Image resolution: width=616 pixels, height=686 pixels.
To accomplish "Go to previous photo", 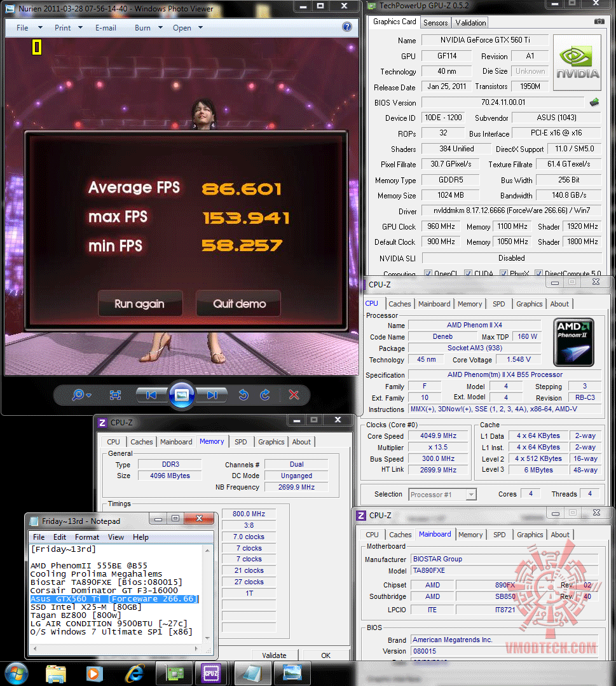I will tap(151, 395).
